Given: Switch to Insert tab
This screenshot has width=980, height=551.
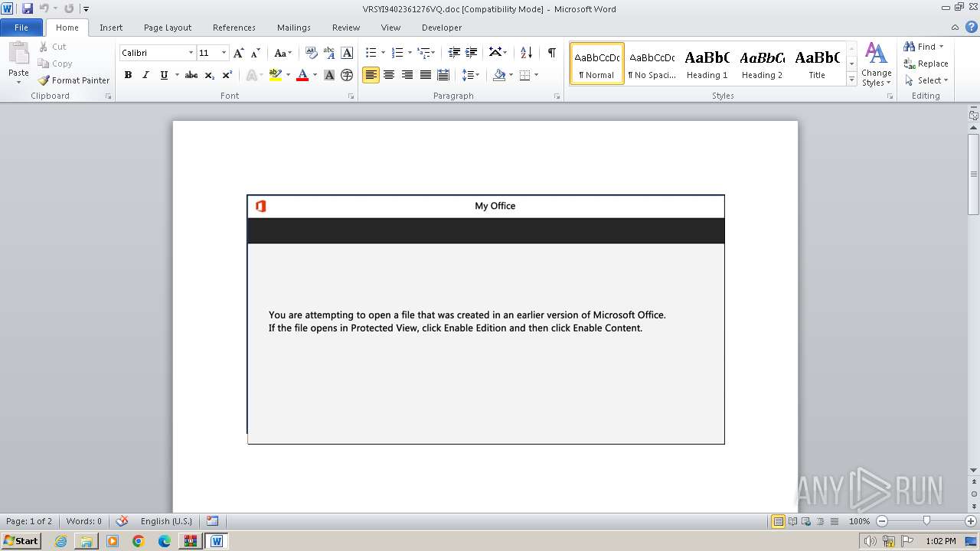Looking at the screenshot, I should click(x=111, y=28).
